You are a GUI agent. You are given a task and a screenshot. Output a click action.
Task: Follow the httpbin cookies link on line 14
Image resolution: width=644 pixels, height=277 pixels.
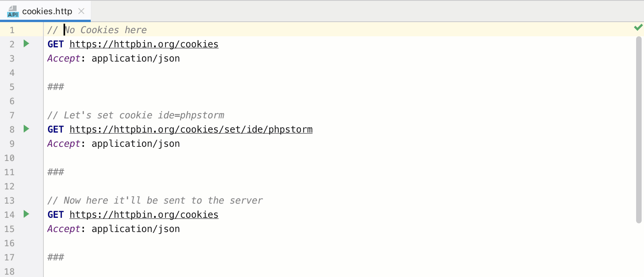coord(144,215)
